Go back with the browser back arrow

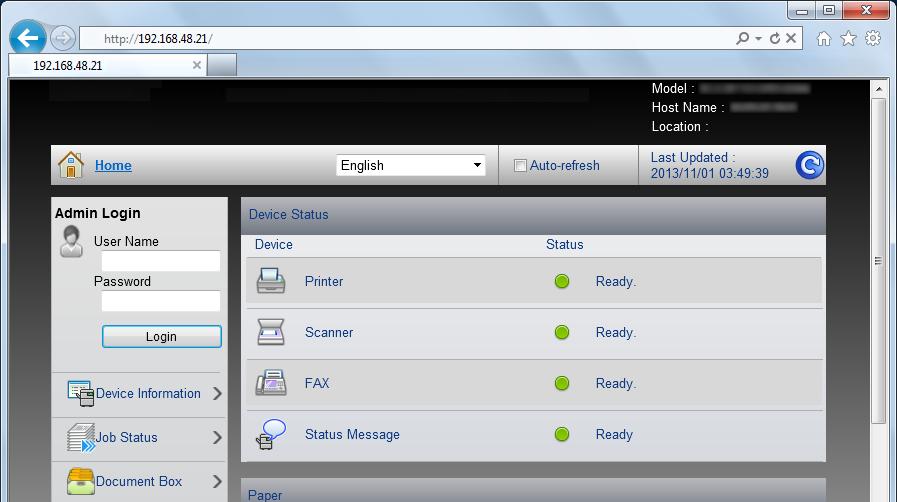27,38
